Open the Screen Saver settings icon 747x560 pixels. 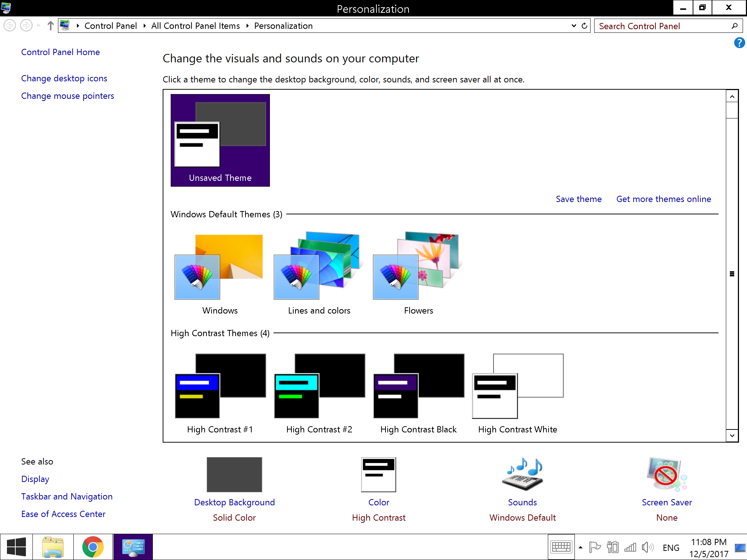tap(666, 475)
